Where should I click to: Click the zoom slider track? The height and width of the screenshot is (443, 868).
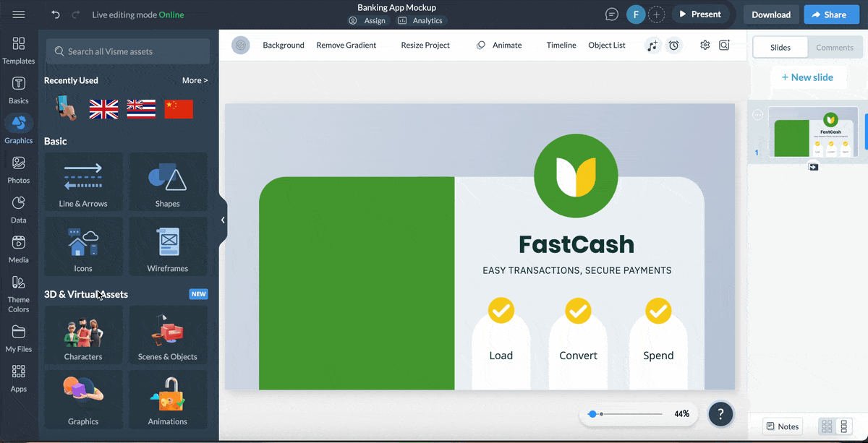click(631, 414)
